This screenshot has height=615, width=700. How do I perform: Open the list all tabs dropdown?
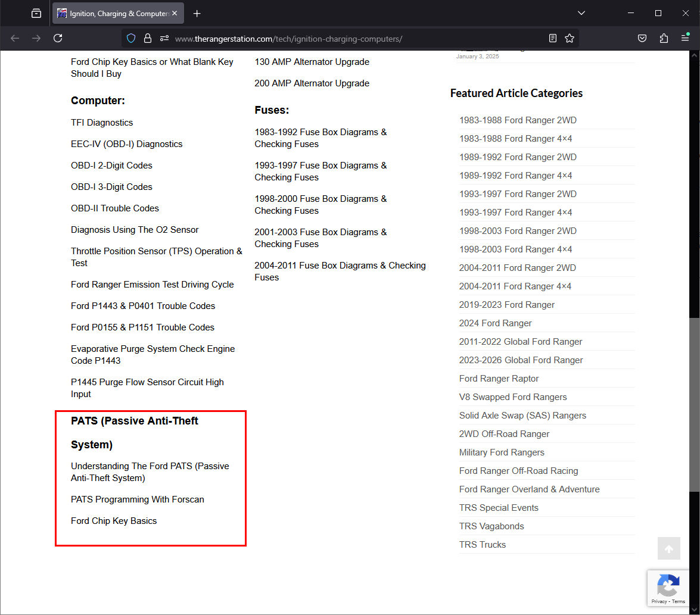581,13
